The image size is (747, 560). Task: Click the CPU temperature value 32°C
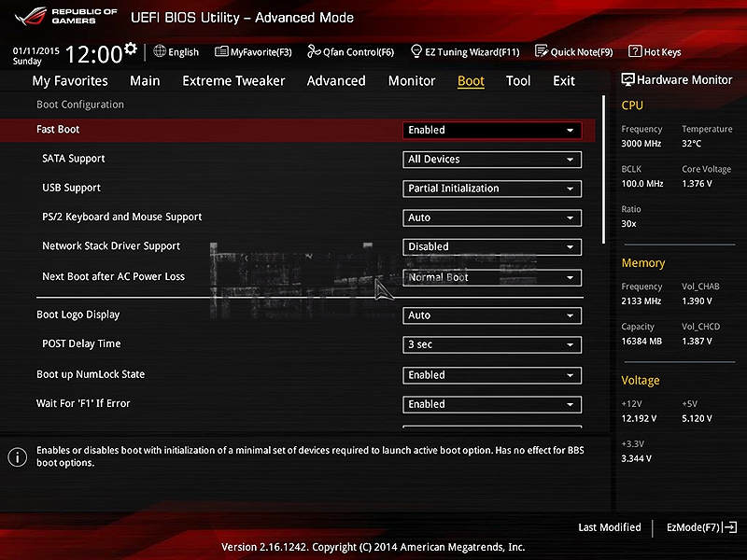tap(691, 144)
